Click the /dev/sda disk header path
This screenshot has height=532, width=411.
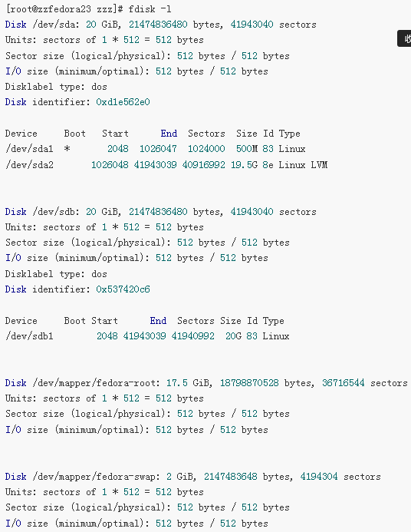point(56,25)
